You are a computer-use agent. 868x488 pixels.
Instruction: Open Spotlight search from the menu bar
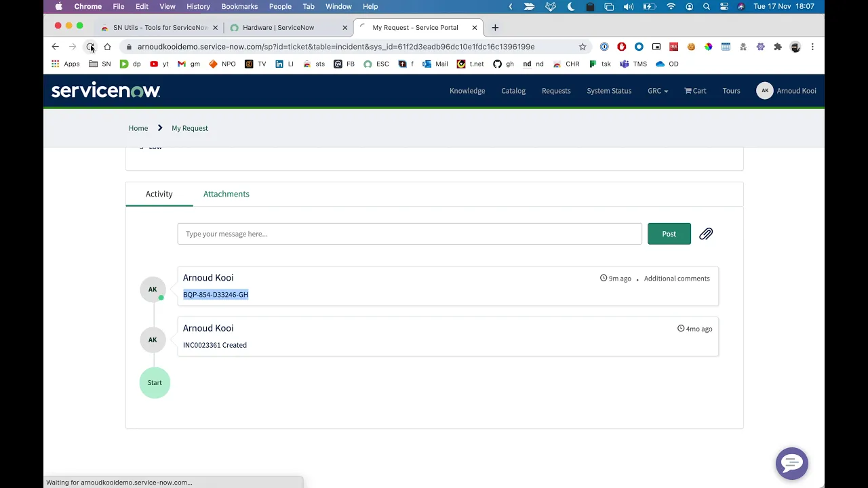pos(707,6)
